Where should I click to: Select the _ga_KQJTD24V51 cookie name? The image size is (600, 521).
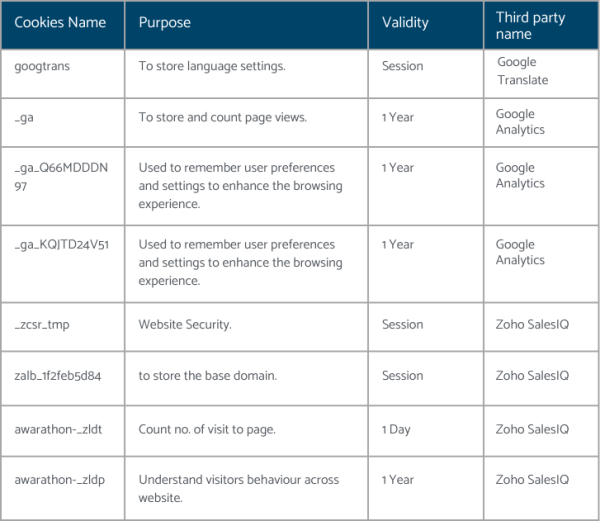[x=62, y=244]
